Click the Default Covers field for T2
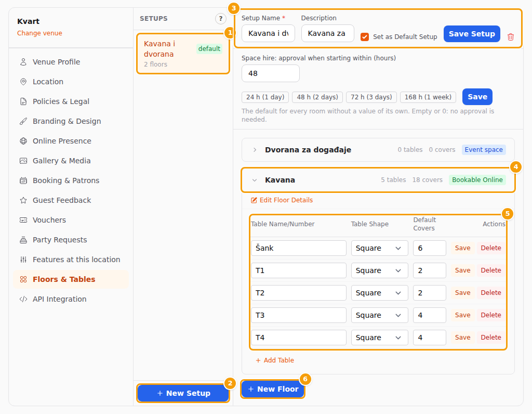Screen dimensions: 532x414 [429, 293]
